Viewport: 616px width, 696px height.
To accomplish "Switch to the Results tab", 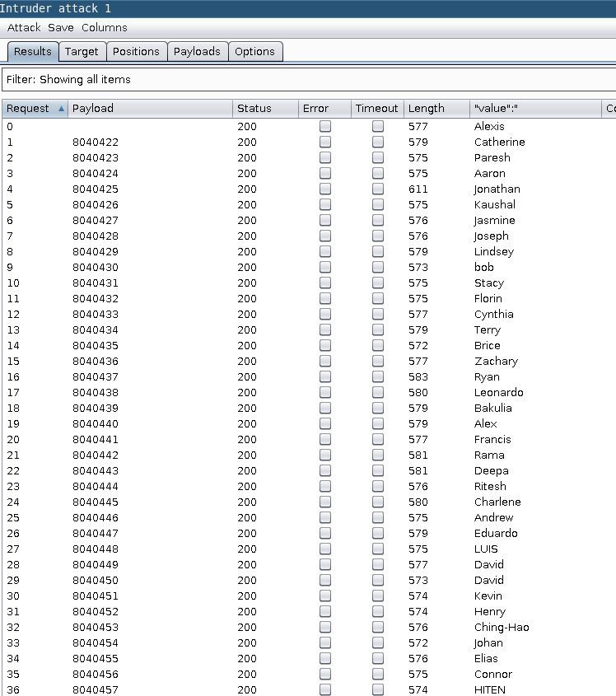I will click(x=33, y=52).
